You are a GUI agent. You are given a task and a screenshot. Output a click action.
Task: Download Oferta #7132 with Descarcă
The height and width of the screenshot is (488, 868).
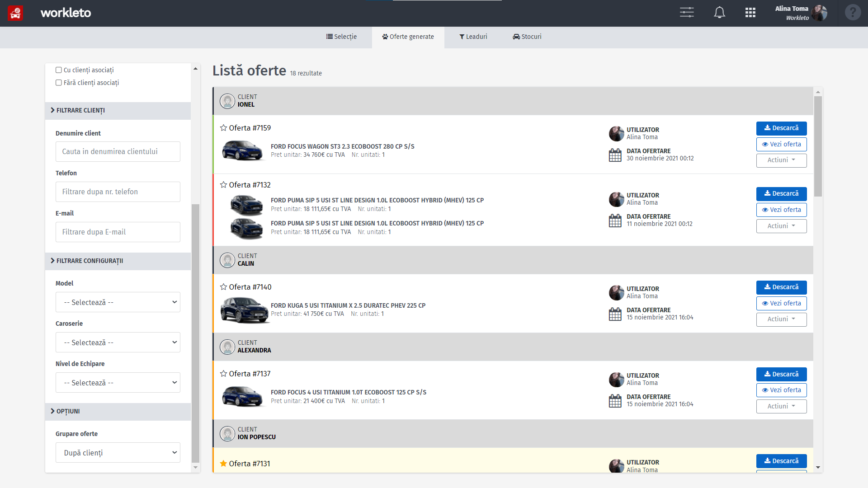coord(781,194)
